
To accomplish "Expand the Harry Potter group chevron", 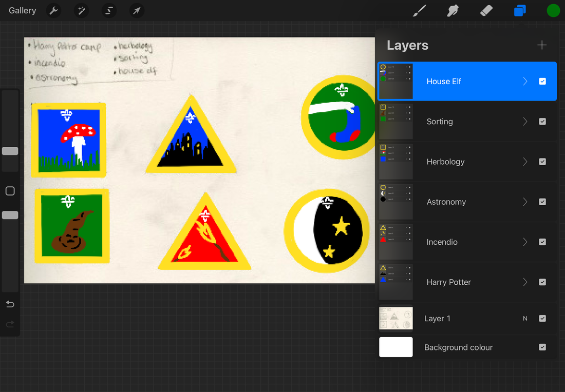I will tap(525, 282).
